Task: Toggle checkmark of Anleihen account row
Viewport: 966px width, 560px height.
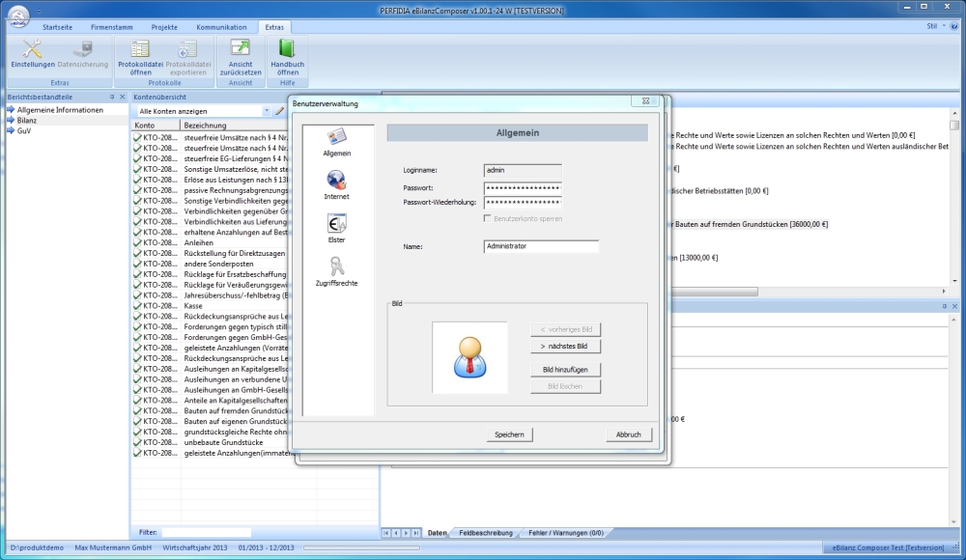Action: click(x=137, y=242)
